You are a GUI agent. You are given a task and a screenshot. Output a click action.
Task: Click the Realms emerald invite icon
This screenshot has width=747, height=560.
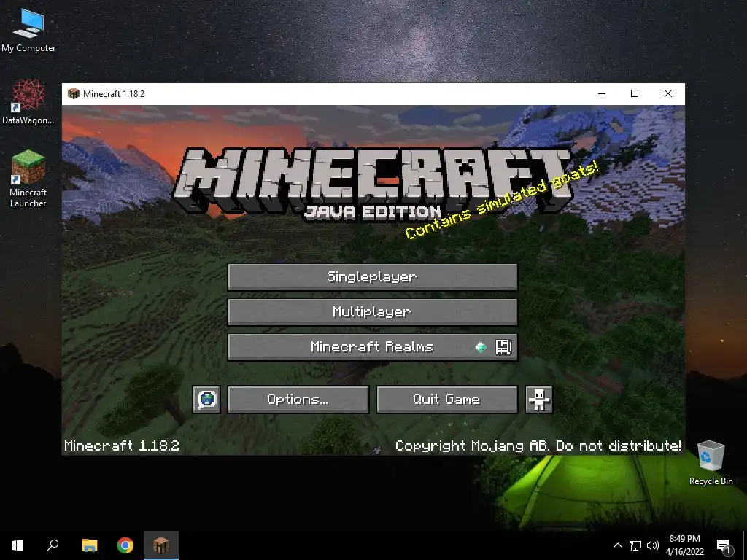click(x=481, y=347)
